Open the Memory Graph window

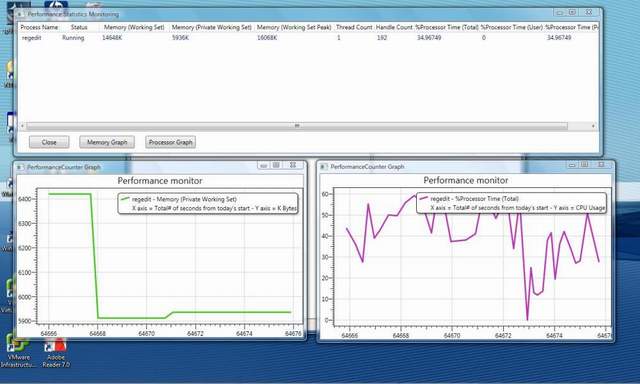click(107, 142)
